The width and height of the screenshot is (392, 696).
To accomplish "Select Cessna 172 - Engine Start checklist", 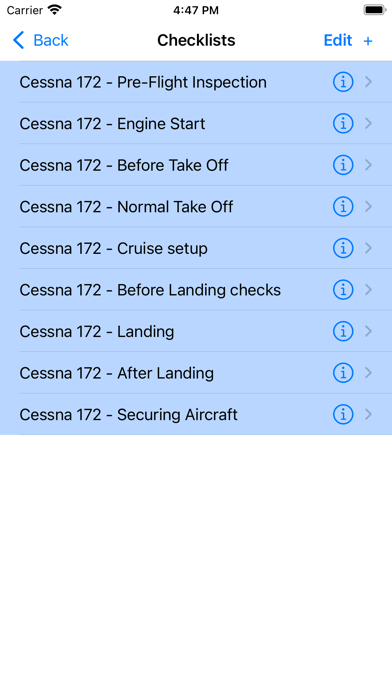I will [196, 123].
